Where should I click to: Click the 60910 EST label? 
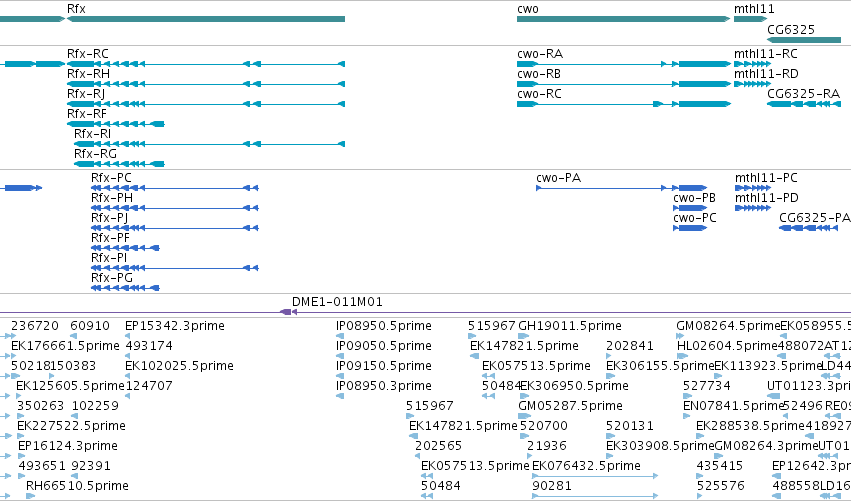90,326
